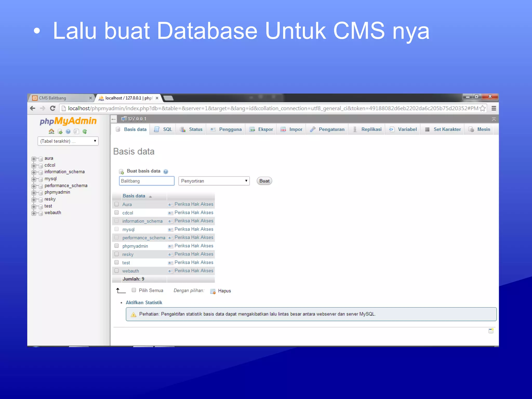Click the SQL documentation icon in sidebar
532x399 pixels.
76,131
